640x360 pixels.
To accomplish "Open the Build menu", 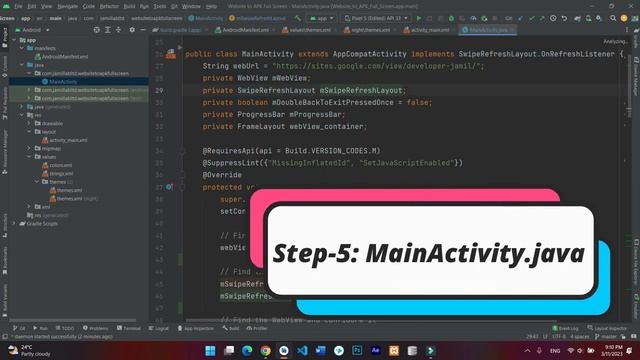I will point(129,7).
